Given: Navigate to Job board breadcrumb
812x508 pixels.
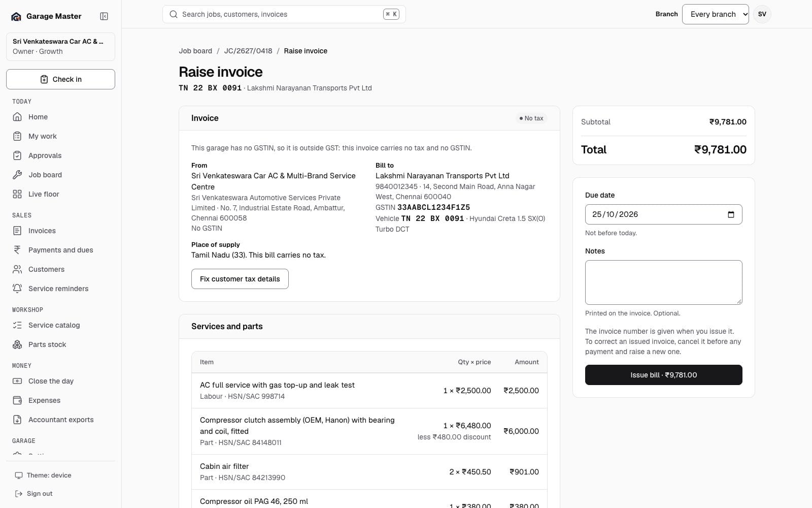Looking at the screenshot, I should 195,51.
